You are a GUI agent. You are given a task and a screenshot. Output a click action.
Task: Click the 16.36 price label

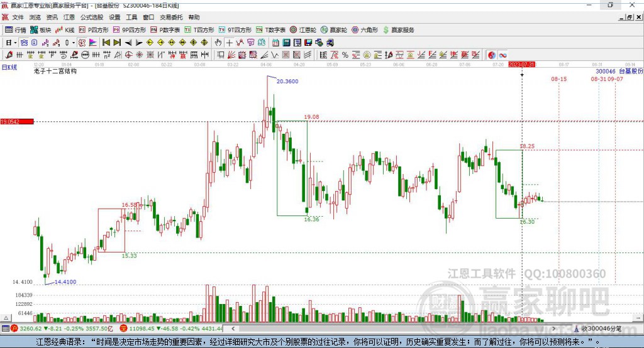[x=311, y=220]
